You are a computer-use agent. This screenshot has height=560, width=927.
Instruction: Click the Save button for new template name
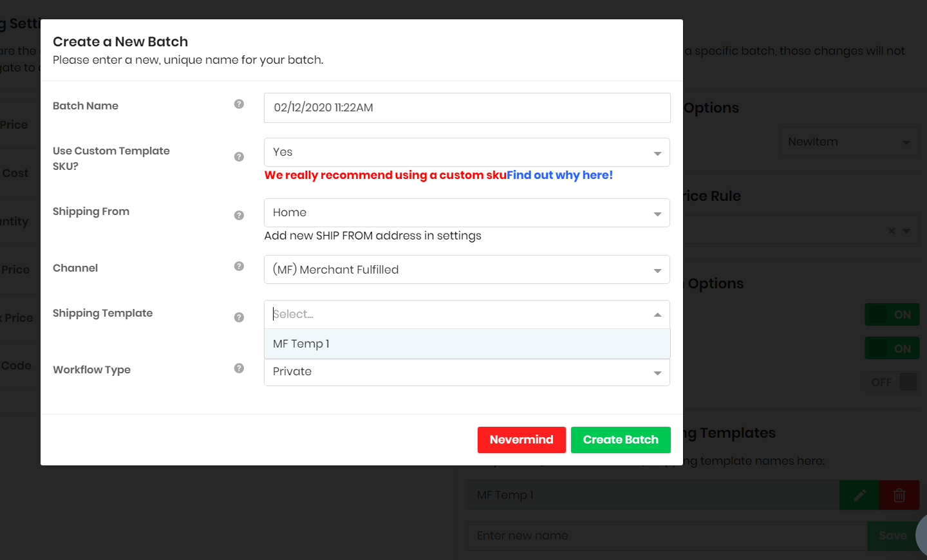point(893,536)
